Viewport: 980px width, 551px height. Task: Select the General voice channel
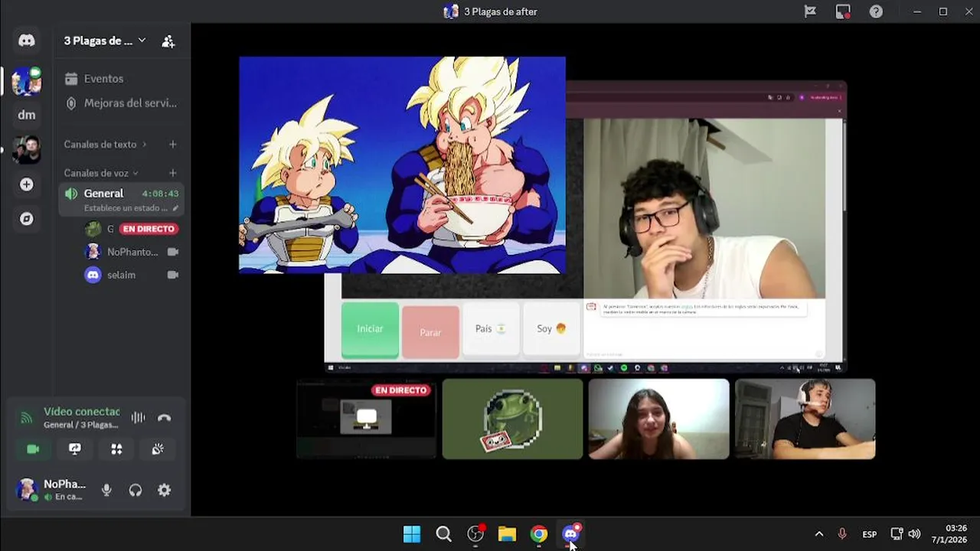point(121,200)
